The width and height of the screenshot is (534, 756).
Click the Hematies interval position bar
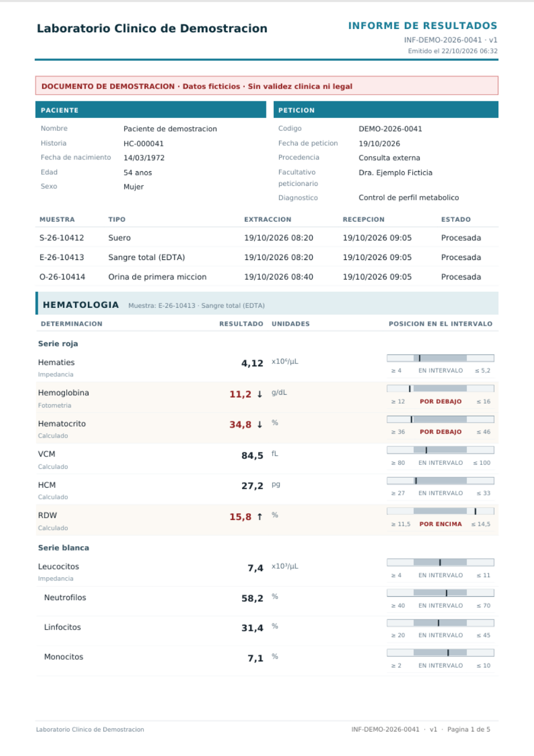[x=441, y=358]
